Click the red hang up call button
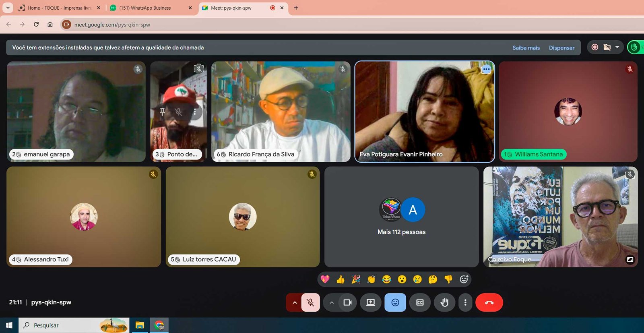The height and width of the screenshot is (333, 644). coord(489,302)
